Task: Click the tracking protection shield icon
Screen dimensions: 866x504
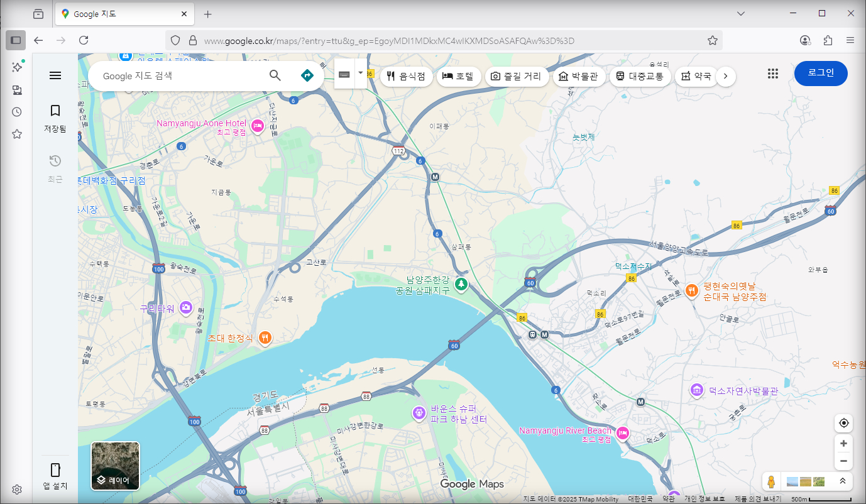Action: pyautogui.click(x=175, y=40)
